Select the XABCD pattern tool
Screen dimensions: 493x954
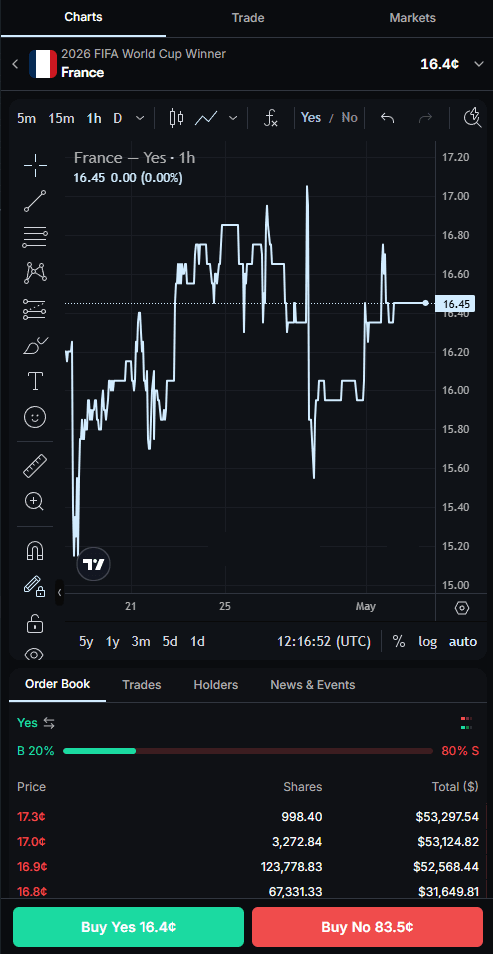35,273
